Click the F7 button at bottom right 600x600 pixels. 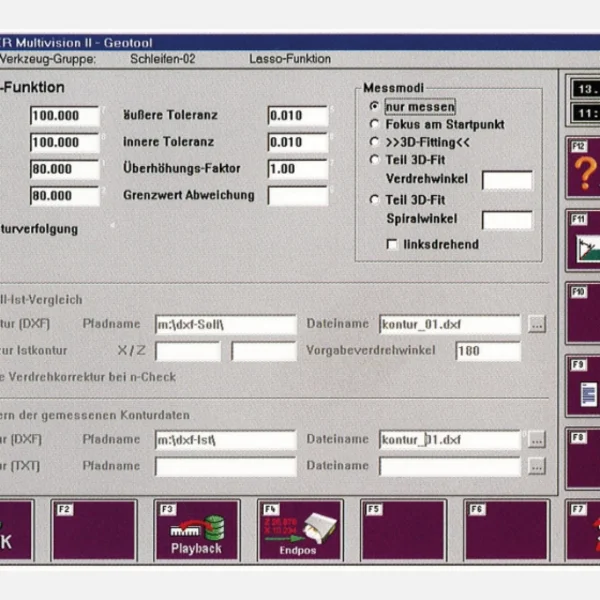[583, 530]
